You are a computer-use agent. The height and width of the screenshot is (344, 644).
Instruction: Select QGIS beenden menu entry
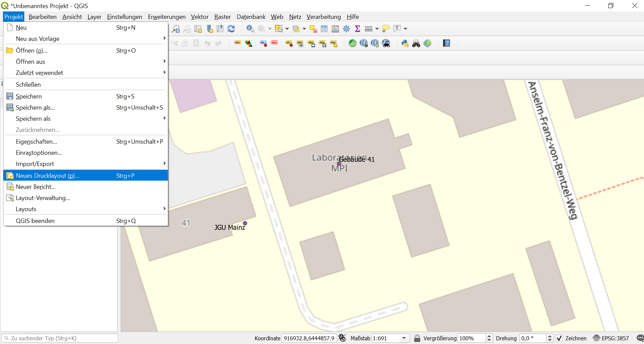tap(86, 221)
